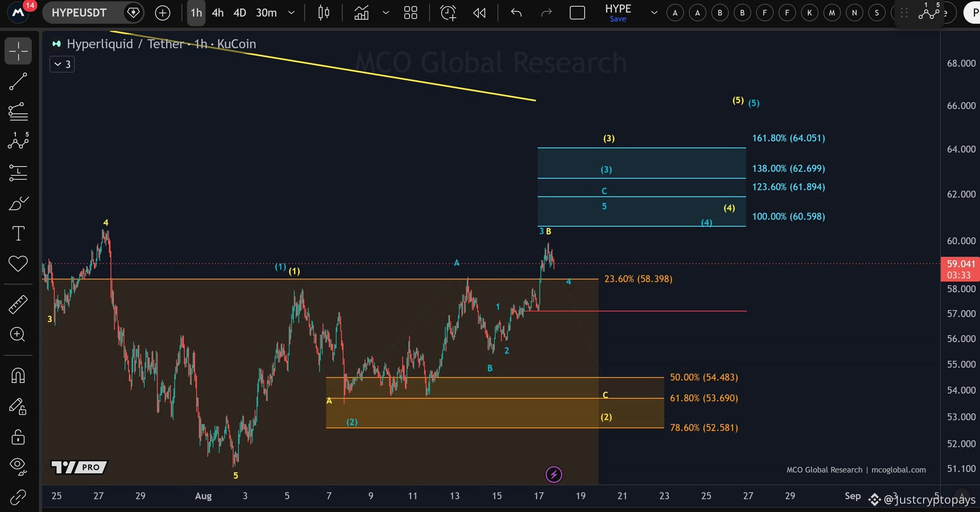The height and width of the screenshot is (512, 980).
Task: Click the 138.00% (62.699) Fib level label
Action: tap(789, 169)
